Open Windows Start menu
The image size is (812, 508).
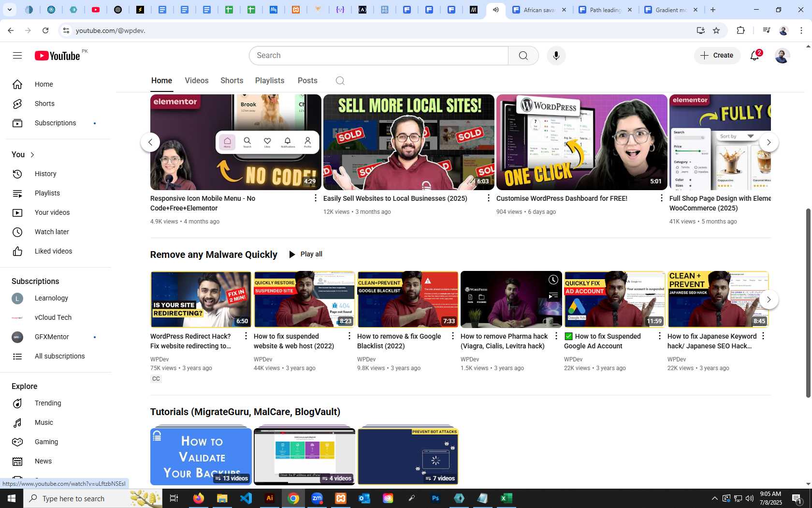point(12,498)
